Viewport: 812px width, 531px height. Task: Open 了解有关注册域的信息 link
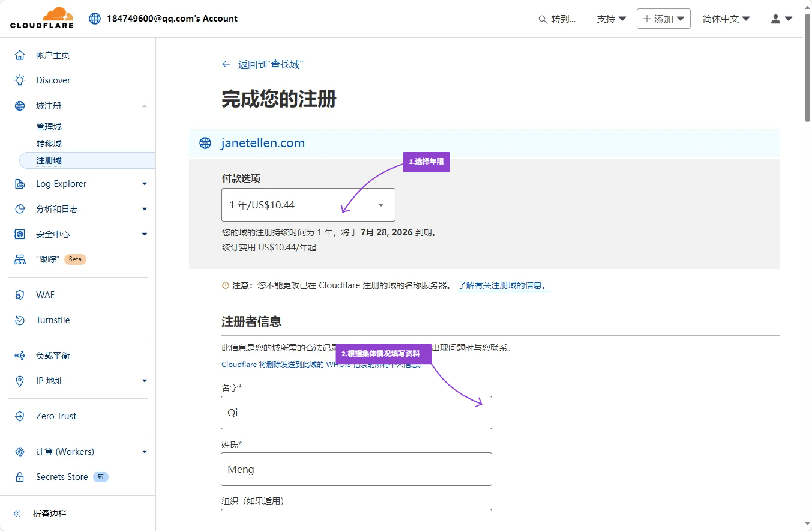[x=503, y=285]
